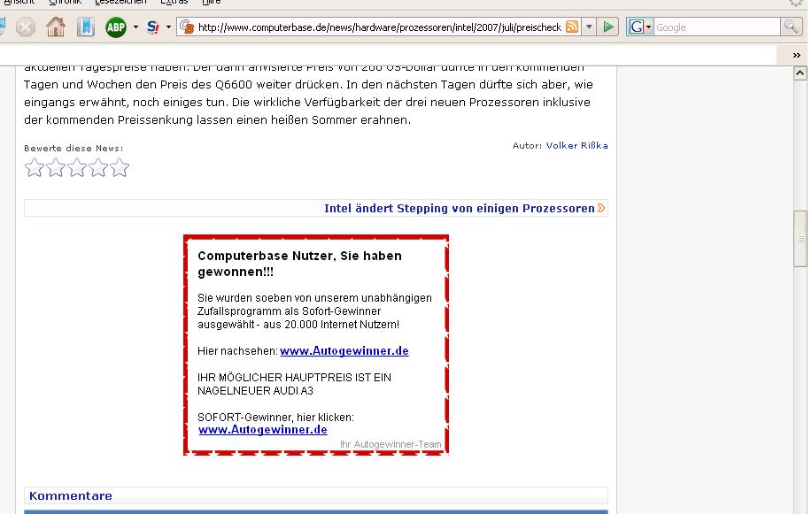Open author link Volker Rißka

(x=576, y=145)
